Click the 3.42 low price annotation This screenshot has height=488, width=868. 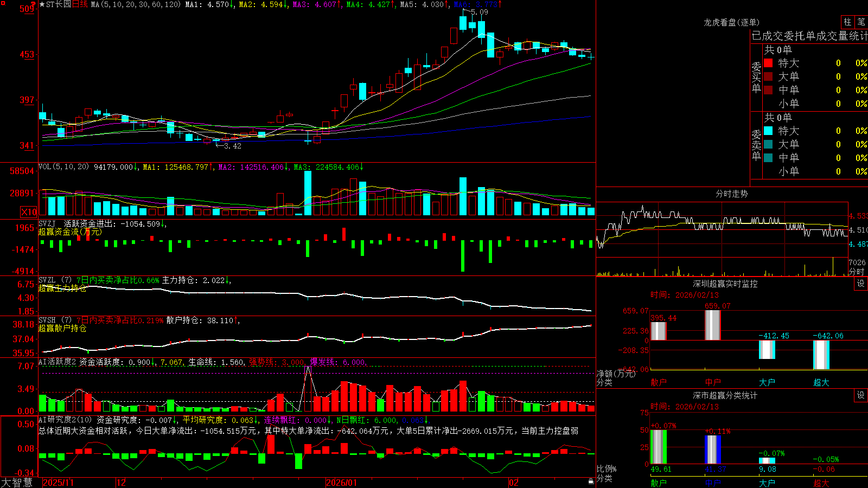click(x=233, y=146)
